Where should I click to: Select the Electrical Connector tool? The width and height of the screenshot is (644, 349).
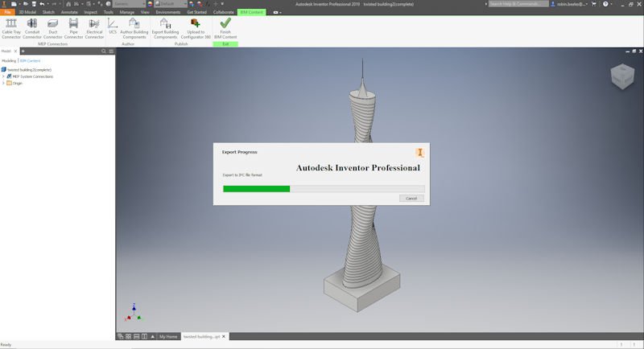94,28
